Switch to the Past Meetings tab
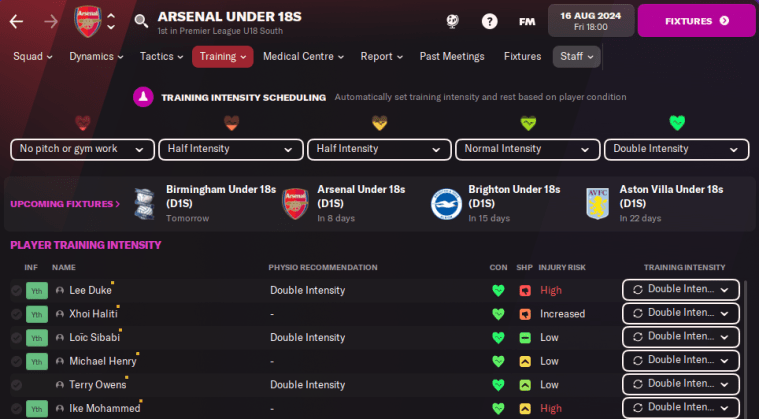759x419 pixels. pos(452,57)
